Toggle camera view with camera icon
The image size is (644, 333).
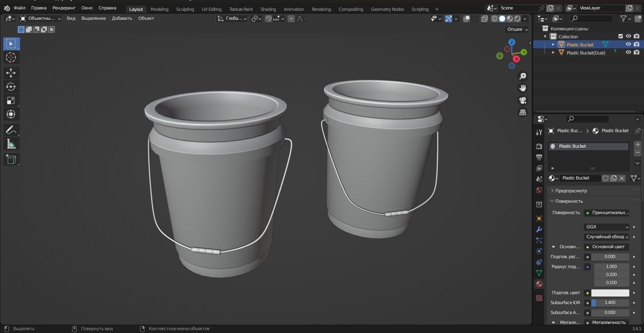click(523, 100)
